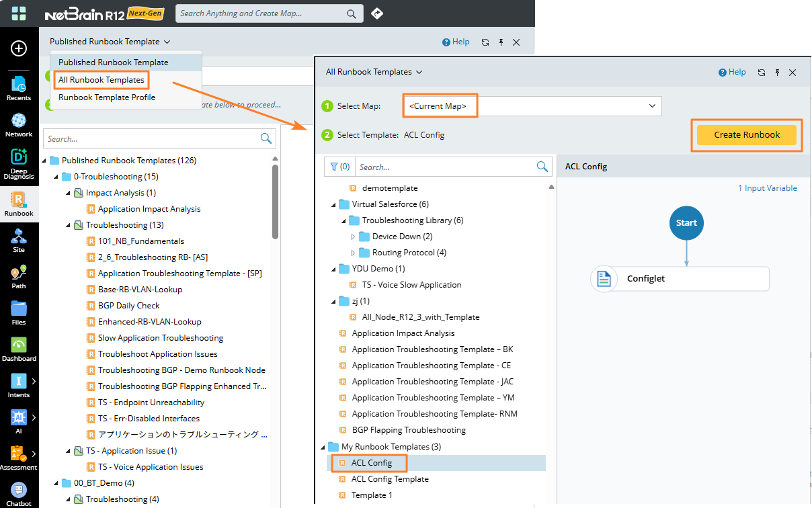Open the Runbook sidebar icon
The height and width of the screenshot is (508, 812).
[x=19, y=203]
